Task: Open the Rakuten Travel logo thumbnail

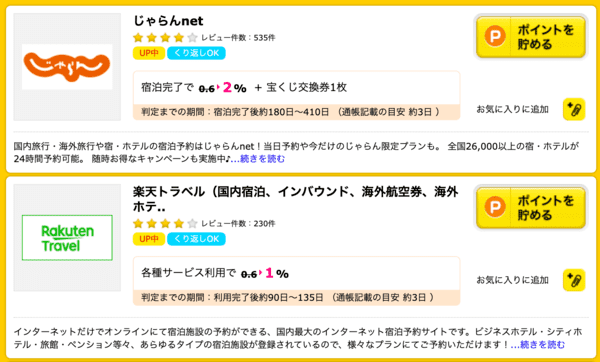Action: coord(67,238)
